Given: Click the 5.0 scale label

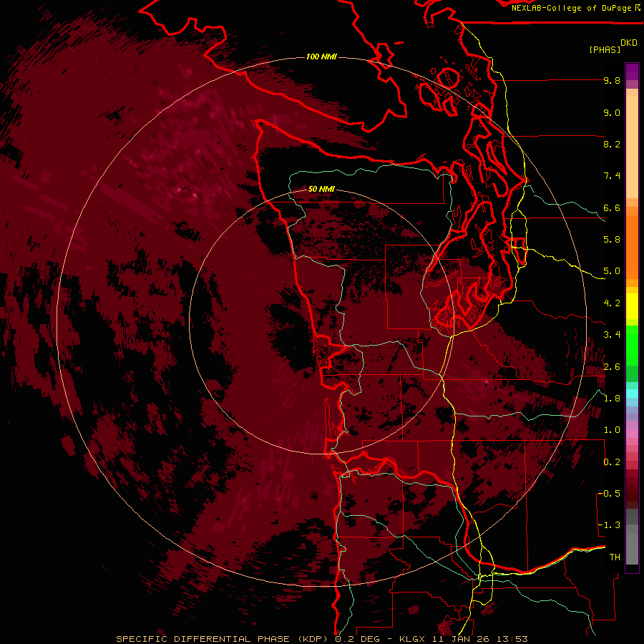Looking at the screenshot, I should tap(612, 271).
